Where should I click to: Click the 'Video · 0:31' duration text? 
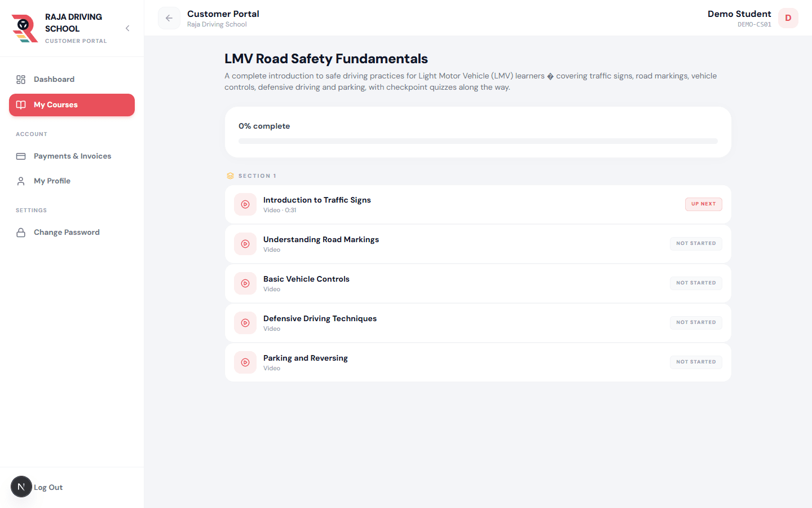coord(280,211)
